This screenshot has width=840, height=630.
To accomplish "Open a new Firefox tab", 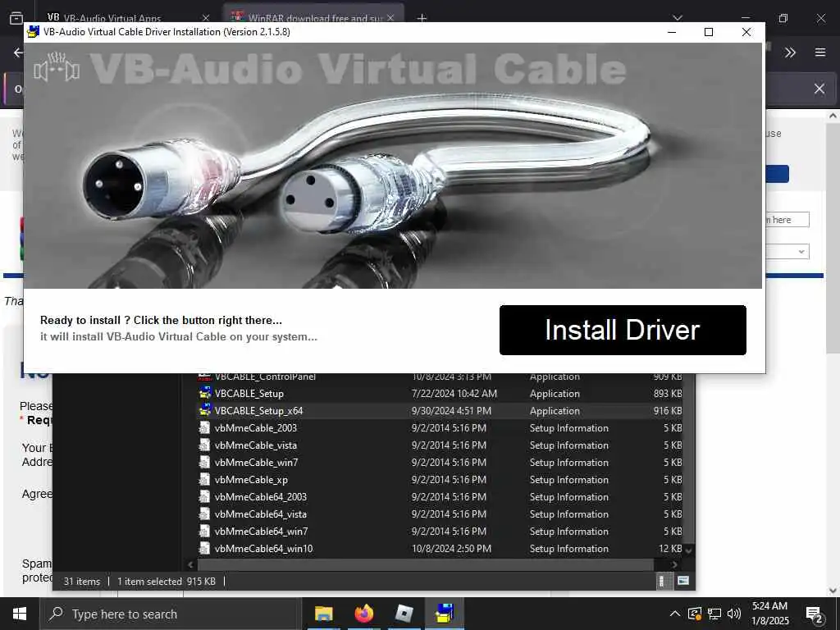I will tap(422, 18).
